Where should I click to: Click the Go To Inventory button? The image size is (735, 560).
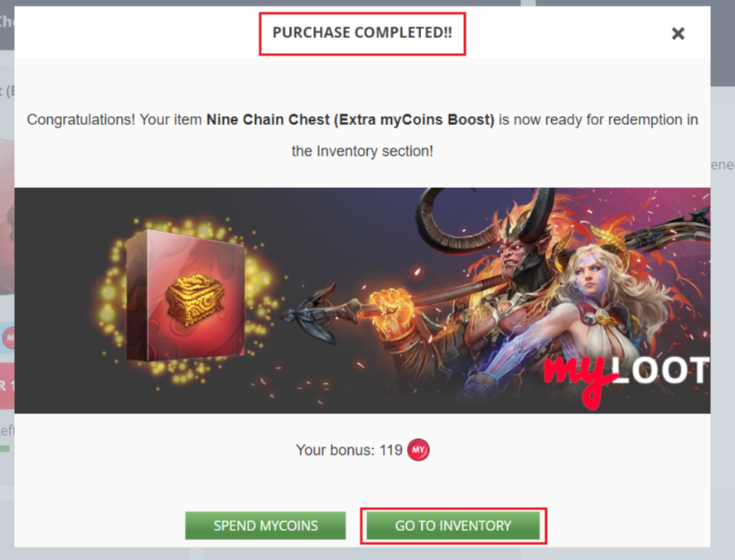(x=452, y=525)
